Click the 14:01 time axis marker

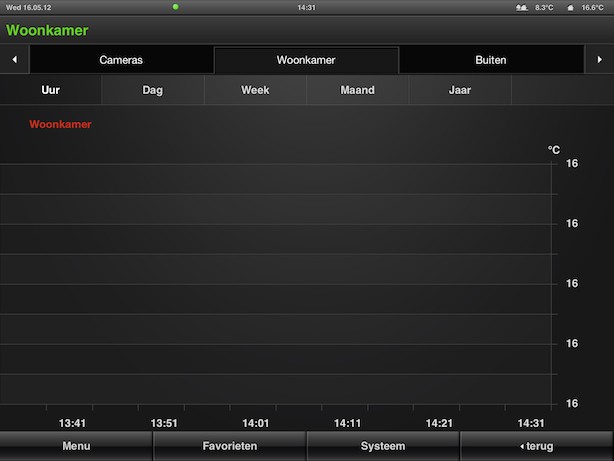coord(256,423)
